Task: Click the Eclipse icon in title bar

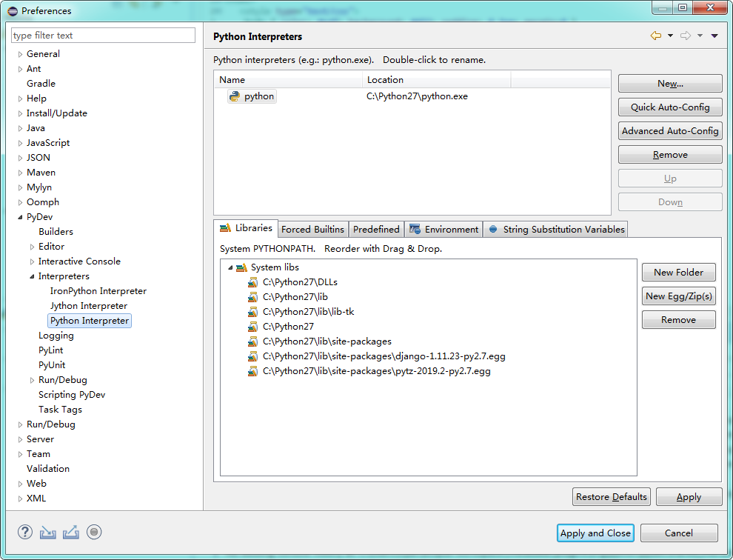Action: point(13,11)
